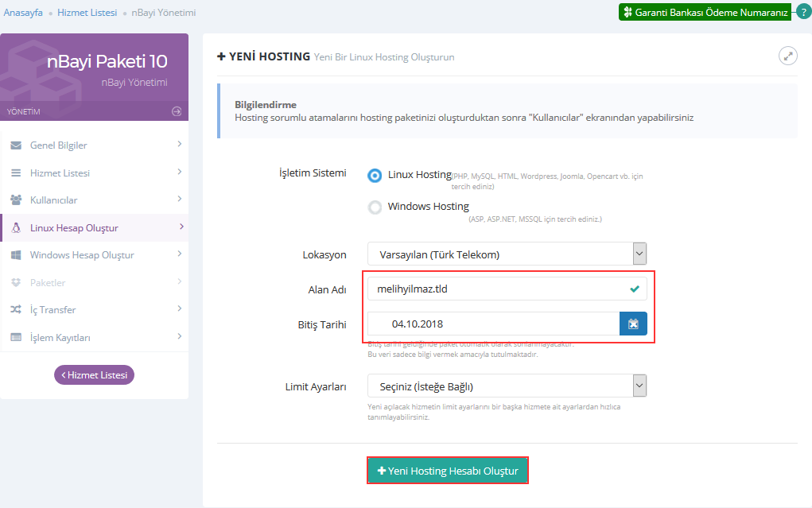The image size is (812, 508).
Task: Open the Lokasyon dropdown
Action: [507, 254]
